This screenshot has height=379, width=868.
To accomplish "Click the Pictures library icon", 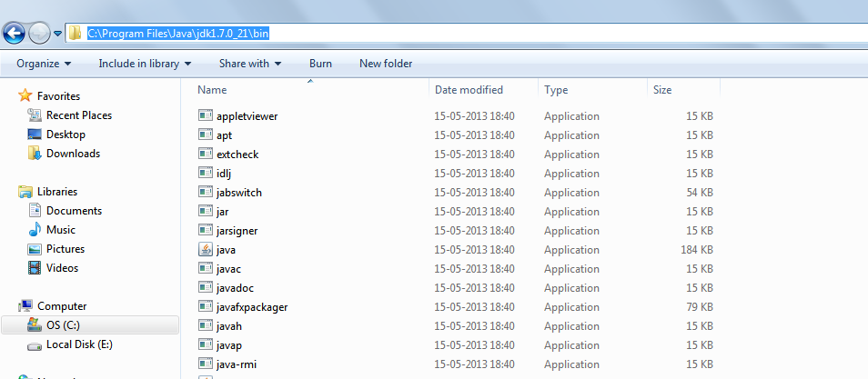I will (x=35, y=249).
